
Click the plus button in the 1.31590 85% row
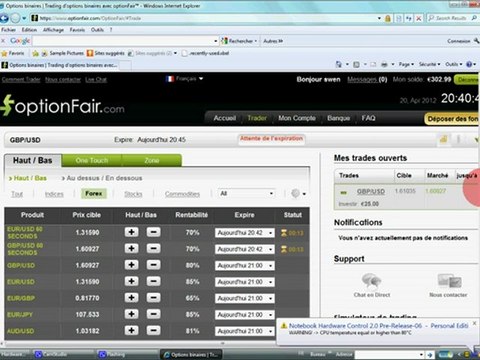point(131,281)
